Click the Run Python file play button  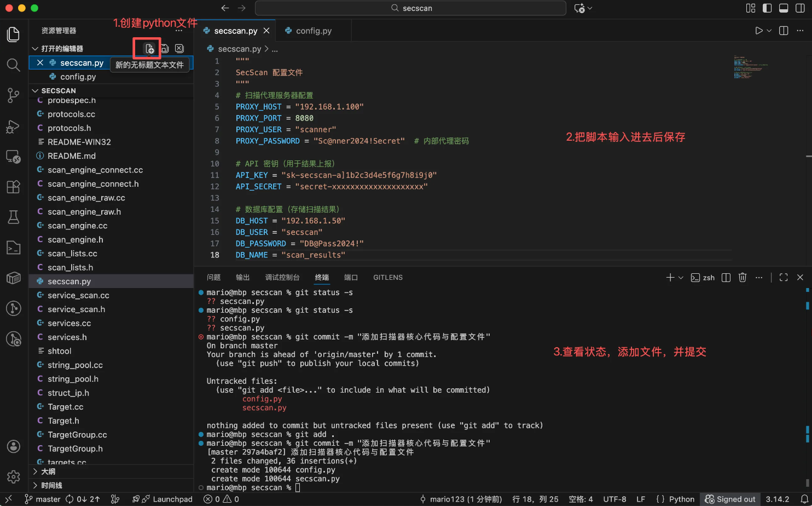pyautogui.click(x=758, y=31)
